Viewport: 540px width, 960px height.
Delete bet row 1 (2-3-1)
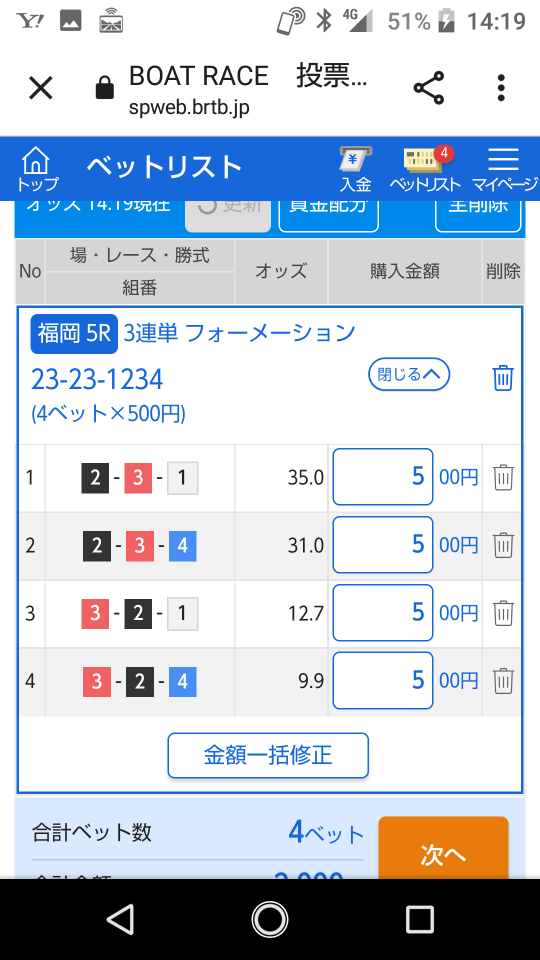click(503, 477)
